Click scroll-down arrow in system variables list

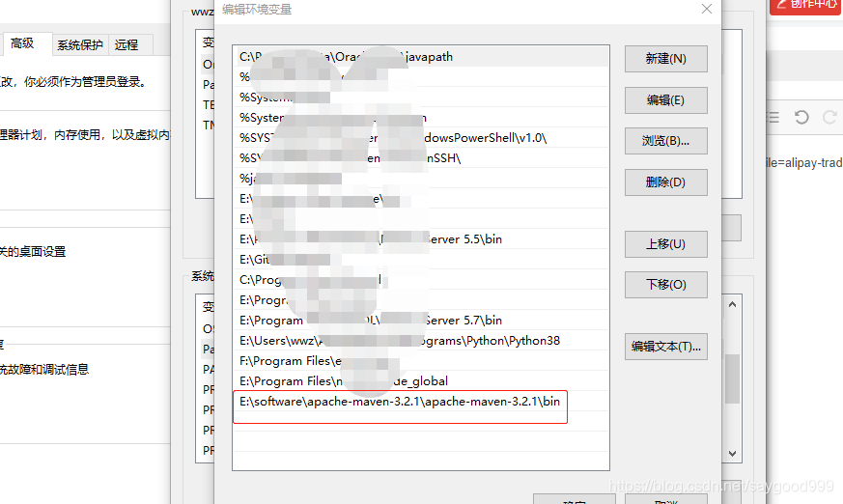(x=732, y=453)
